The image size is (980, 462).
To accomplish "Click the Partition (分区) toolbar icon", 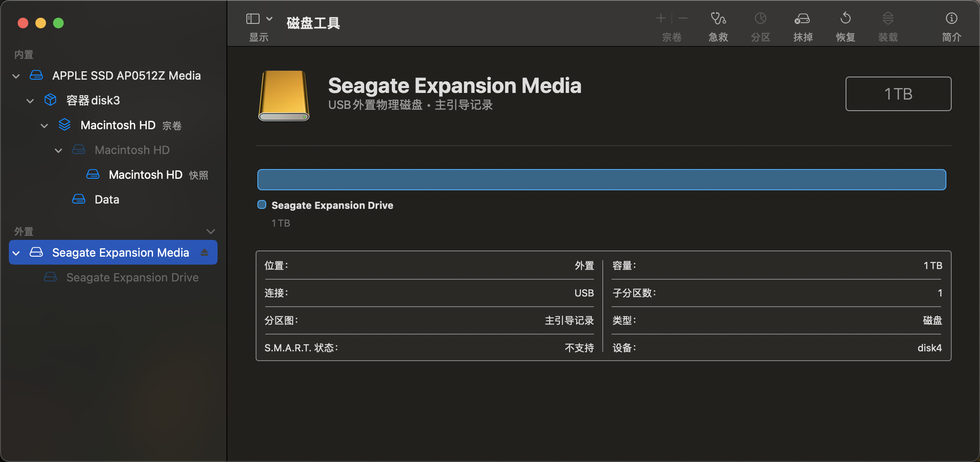I will pyautogui.click(x=760, y=19).
